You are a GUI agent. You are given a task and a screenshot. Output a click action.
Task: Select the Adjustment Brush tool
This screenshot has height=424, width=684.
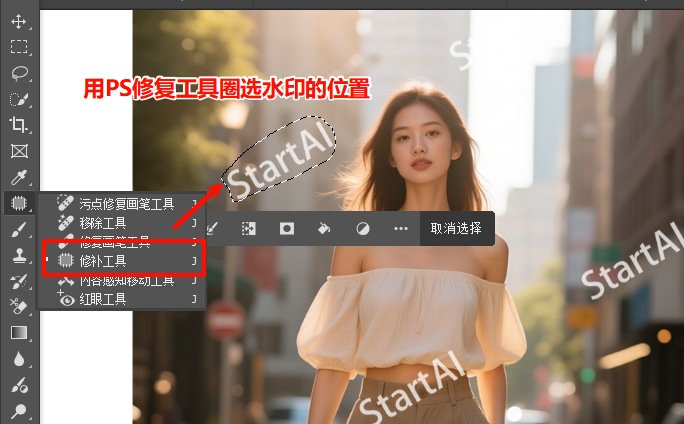pyautogui.click(x=19, y=385)
